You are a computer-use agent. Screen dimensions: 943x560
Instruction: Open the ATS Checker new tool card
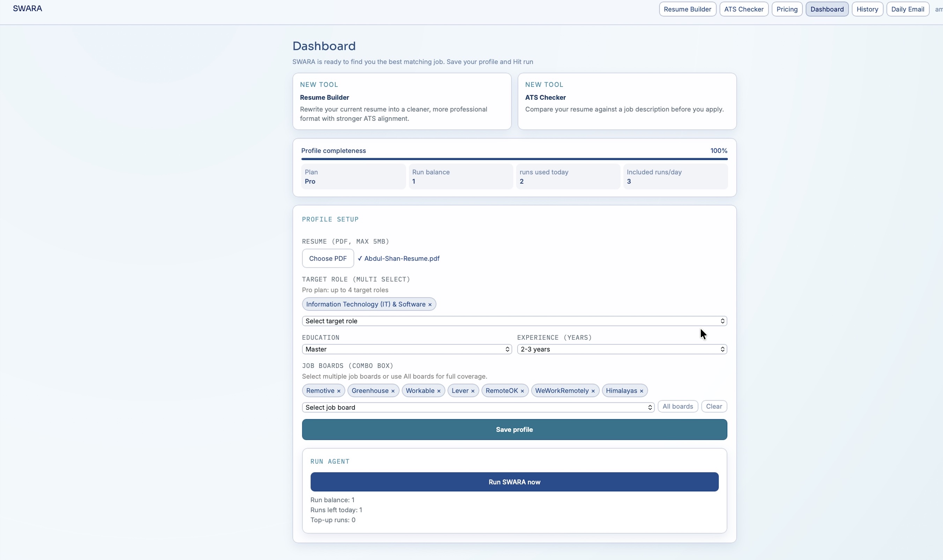tap(627, 101)
